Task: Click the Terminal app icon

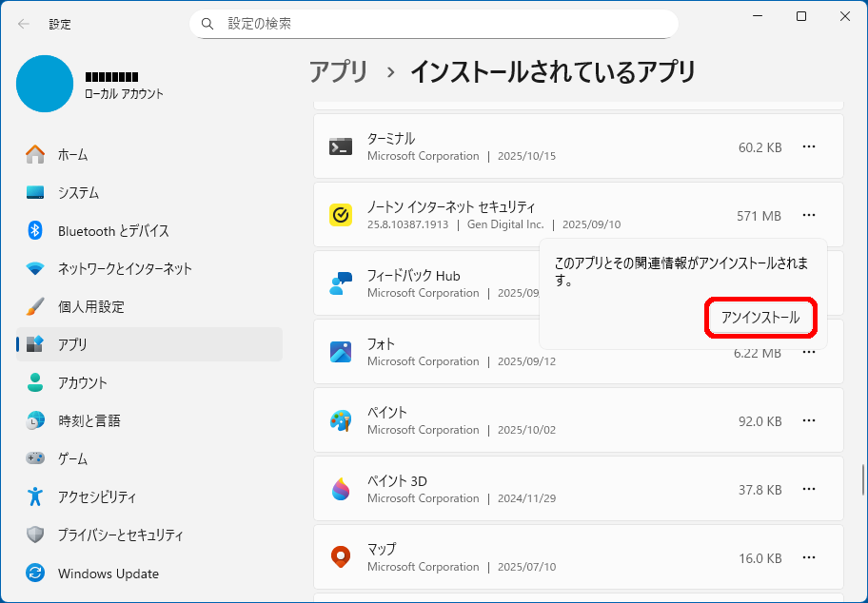Action: (341, 146)
